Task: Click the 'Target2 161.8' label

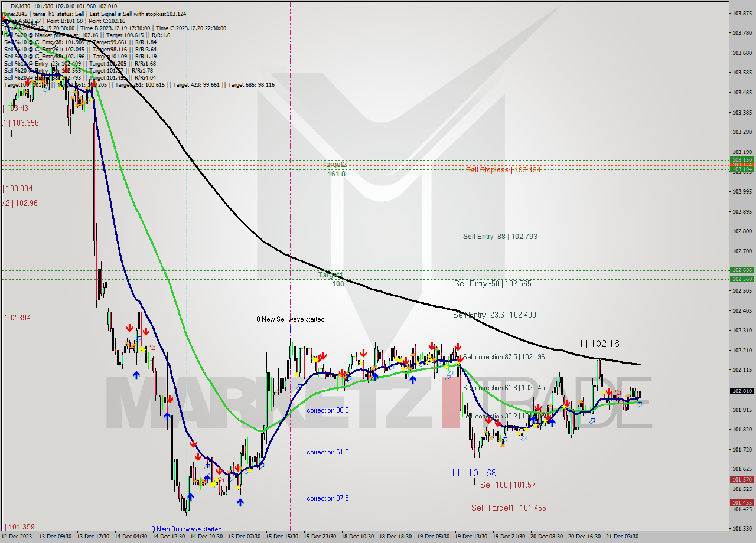Action: click(x=334, y=169)
